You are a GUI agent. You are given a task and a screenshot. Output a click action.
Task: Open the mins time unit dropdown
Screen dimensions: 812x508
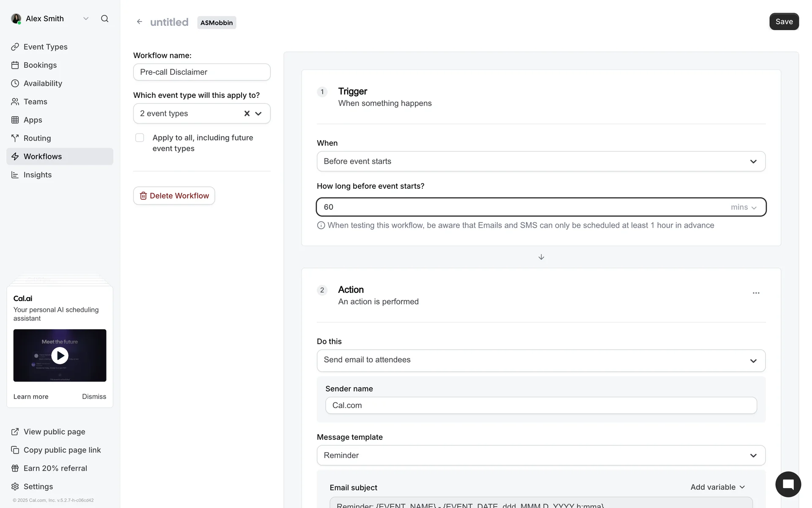pos(743,207)
